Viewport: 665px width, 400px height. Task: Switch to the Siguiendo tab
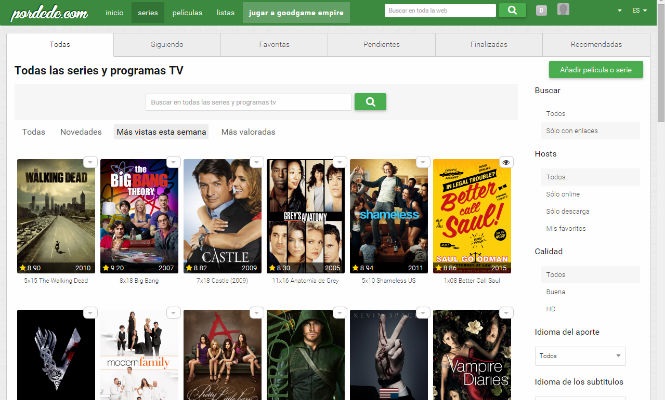pyautogui.click(x=167, y=45)
